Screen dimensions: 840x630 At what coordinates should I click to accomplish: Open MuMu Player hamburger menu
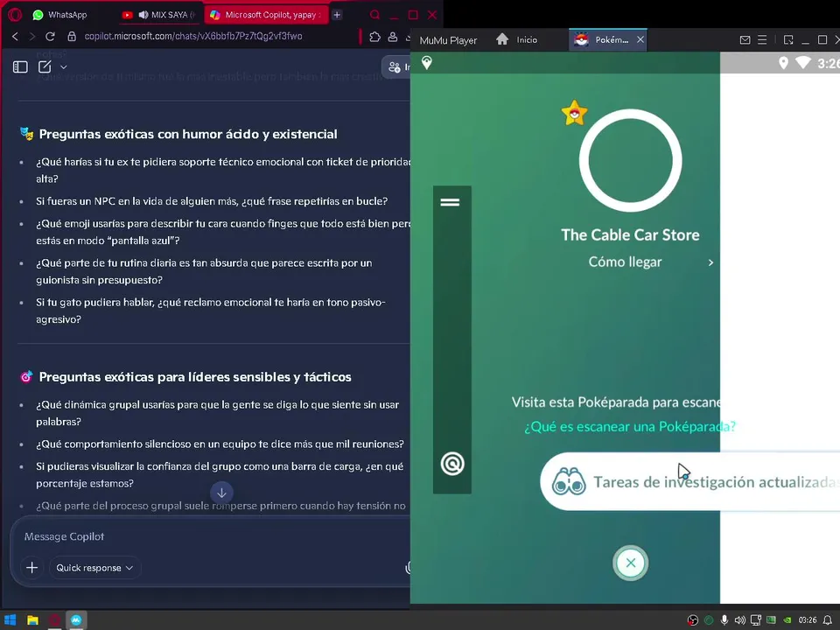(x=762, y=39)
